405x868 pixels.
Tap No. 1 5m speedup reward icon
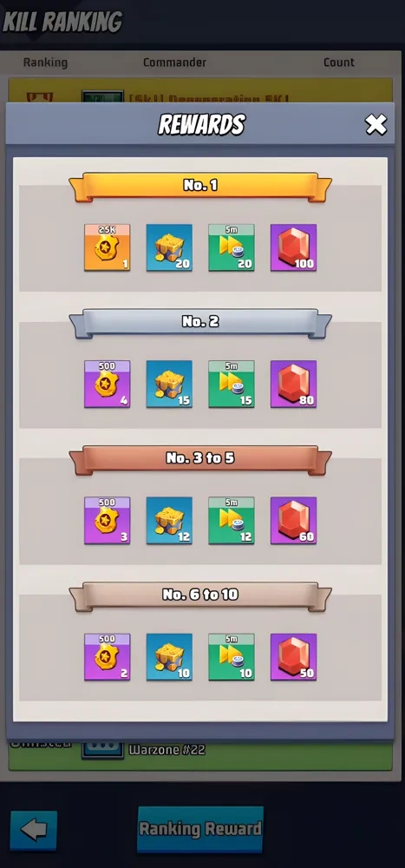point(232,247)
